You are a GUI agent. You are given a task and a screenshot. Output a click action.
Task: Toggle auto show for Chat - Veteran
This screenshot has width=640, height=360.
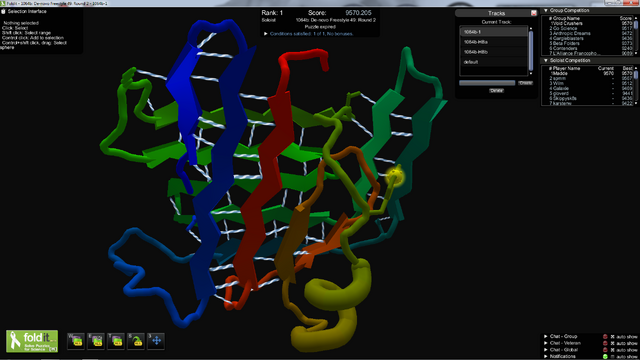(612, 343)
